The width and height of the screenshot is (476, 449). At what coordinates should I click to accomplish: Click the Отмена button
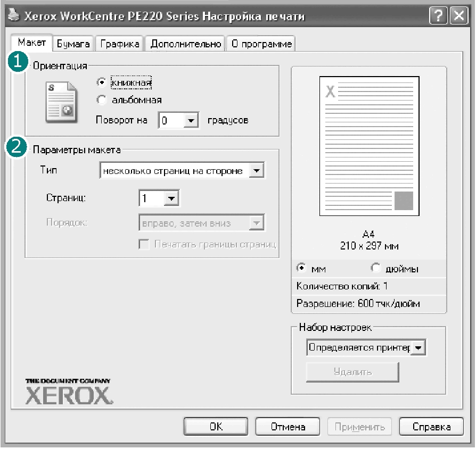click(x=288, y=427)
